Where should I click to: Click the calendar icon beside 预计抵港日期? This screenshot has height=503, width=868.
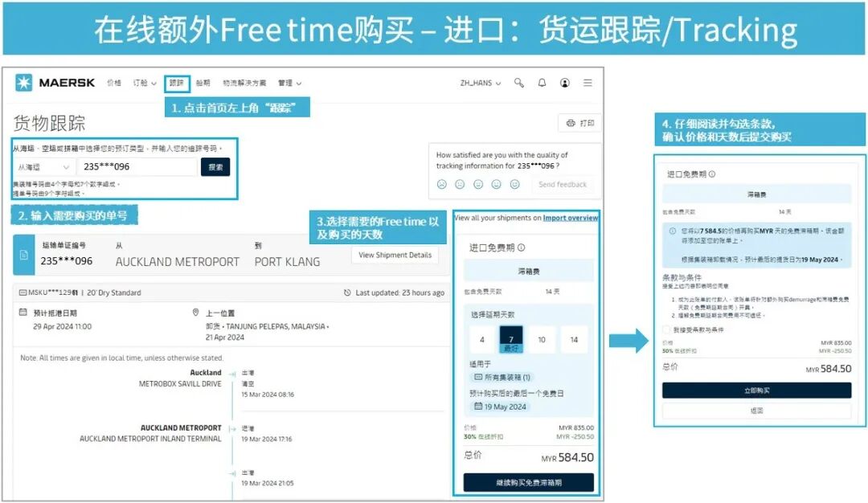pyautogui.click(x=23, y=313)
